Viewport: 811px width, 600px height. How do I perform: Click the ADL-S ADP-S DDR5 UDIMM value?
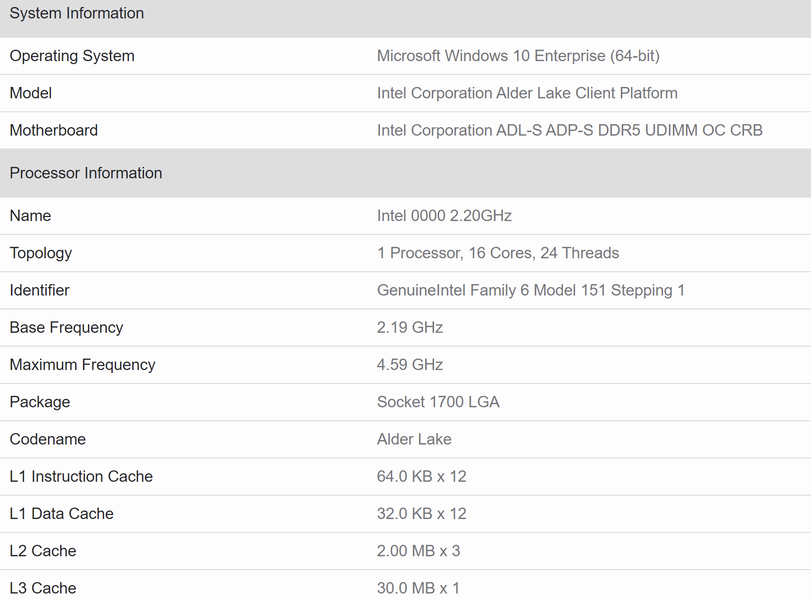[569, 130]
